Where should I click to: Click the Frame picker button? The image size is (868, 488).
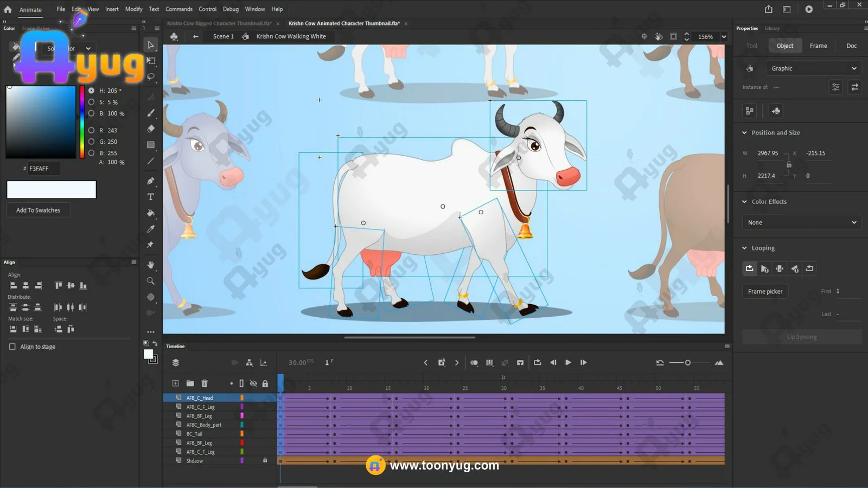(765, 291)
